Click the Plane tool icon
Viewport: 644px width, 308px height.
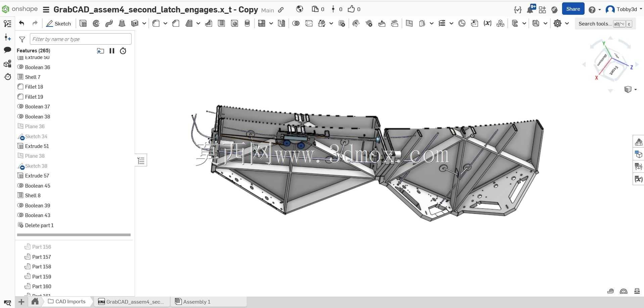coord(409,23)
